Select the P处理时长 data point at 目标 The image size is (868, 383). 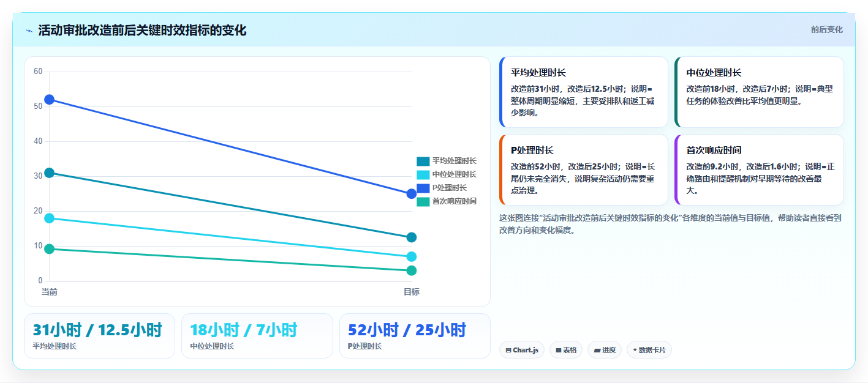[x=412, y=194]
